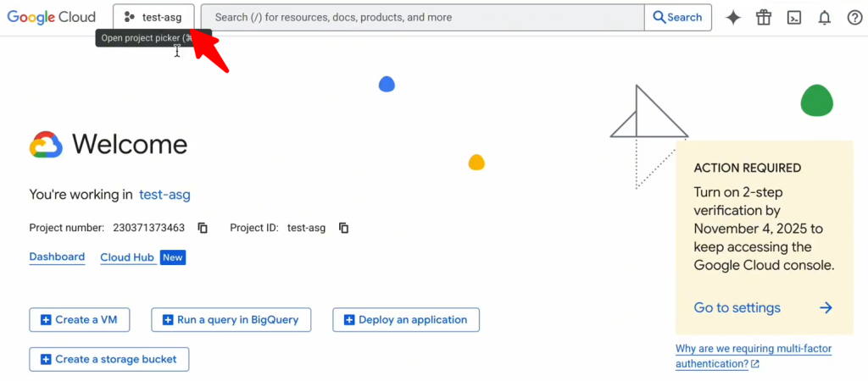Select Run a query in BigQuery
Viewport: 868px width, 381px height.
231,320
